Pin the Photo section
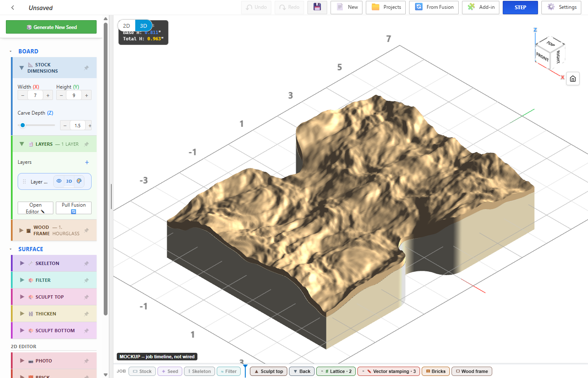The height and width of the screenshot is (378, 588). tap(87, 361)
